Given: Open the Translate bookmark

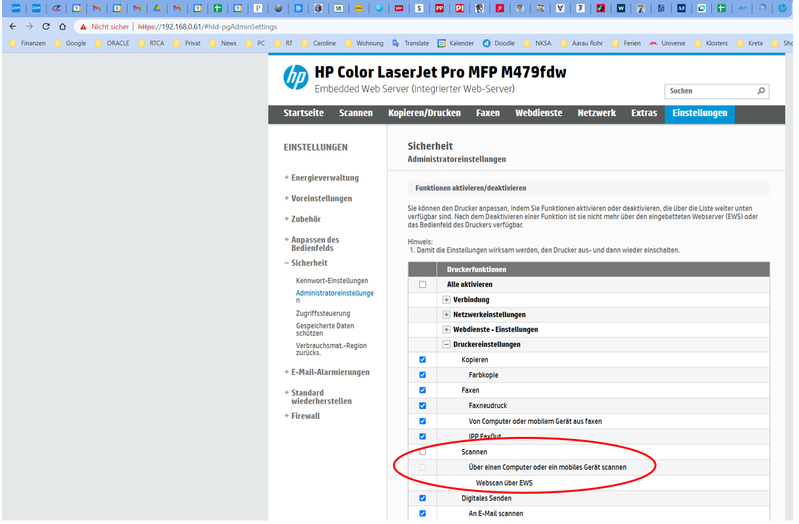Looking at the screenshot, I should pos(410,43).
